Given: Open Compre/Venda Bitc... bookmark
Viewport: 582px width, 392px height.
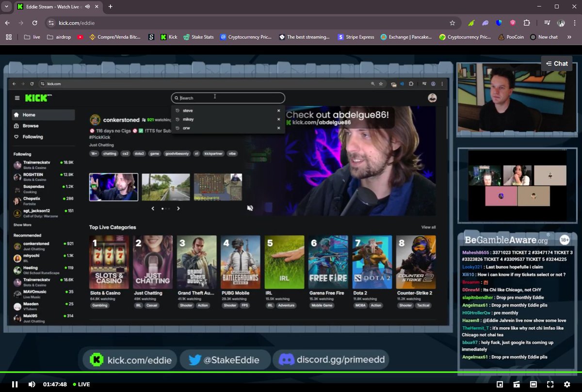Looking at the screenshot, I should pos(115,37).
